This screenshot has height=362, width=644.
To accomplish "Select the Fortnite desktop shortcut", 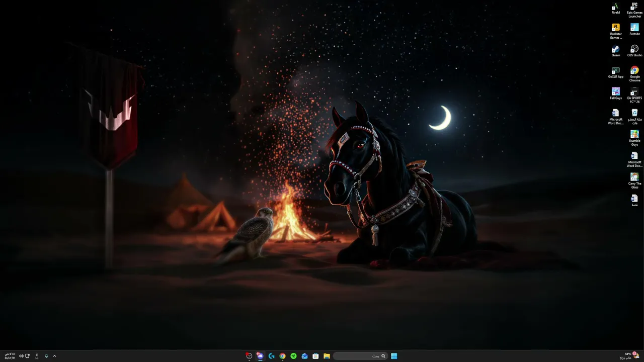I will (x=634, y=30).
